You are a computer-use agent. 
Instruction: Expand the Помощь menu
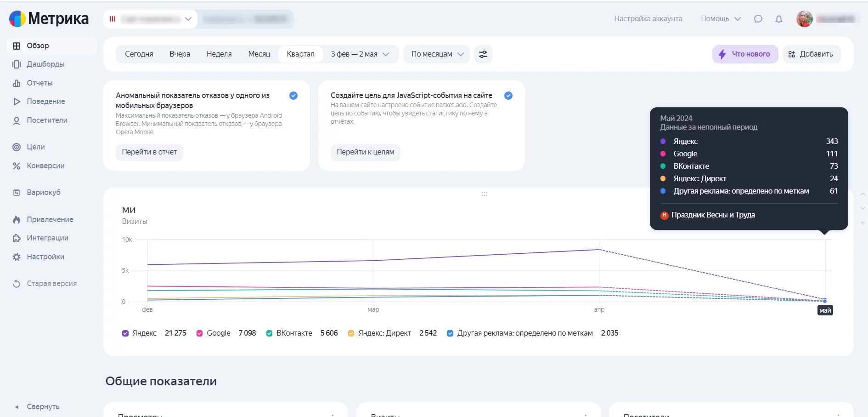(x=721, y=18)
